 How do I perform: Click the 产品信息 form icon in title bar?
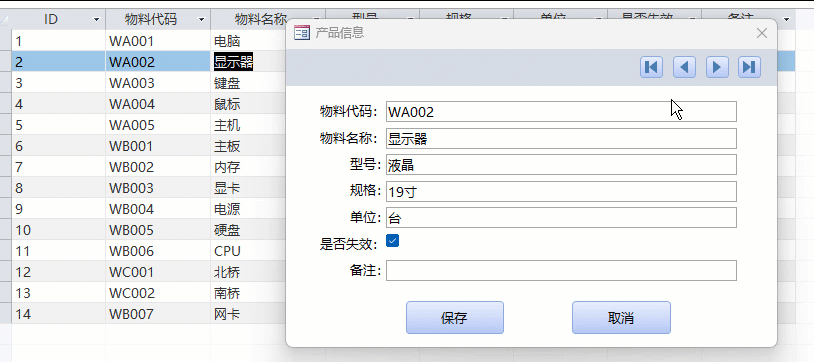301,34
